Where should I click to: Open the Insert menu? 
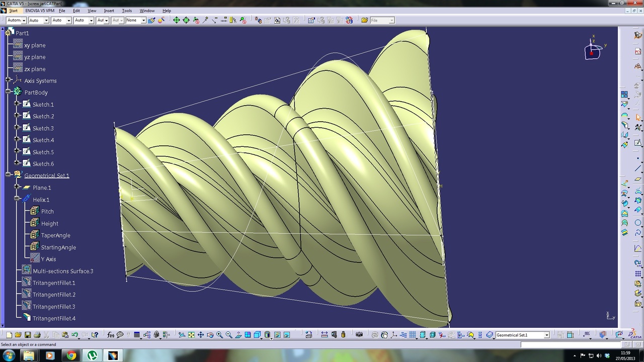pyautogui.click(x=109, y=11)
